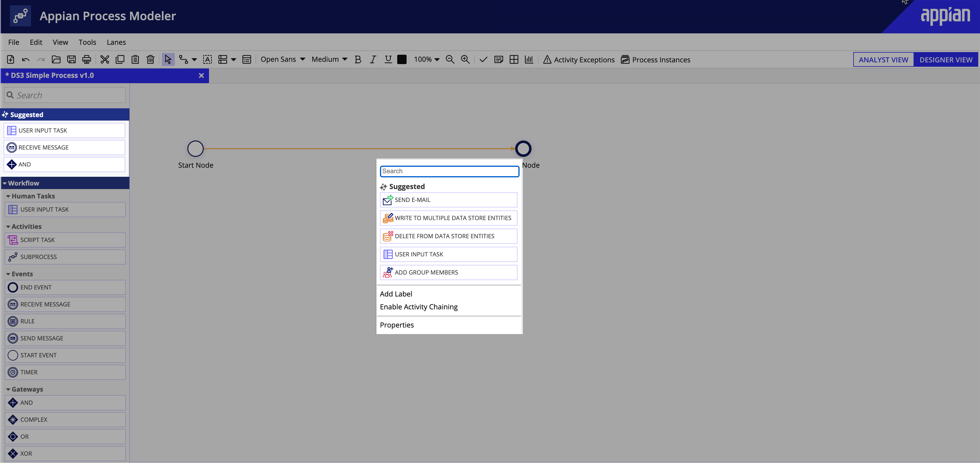Image resolution: width=980 pixels, height=463 pixels.
Task: Click the search input field in popup
Action: click(449, 171)
